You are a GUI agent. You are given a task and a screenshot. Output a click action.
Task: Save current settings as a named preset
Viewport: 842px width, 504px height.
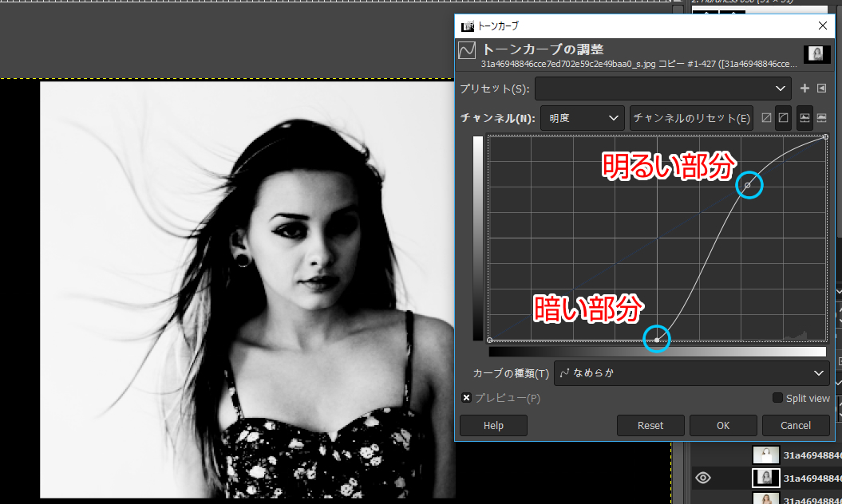pos(804,89)
